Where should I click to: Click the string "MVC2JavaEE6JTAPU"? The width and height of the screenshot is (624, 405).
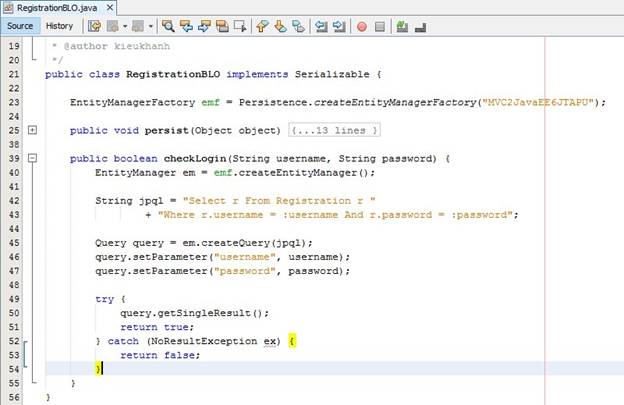tap(538, 102)
